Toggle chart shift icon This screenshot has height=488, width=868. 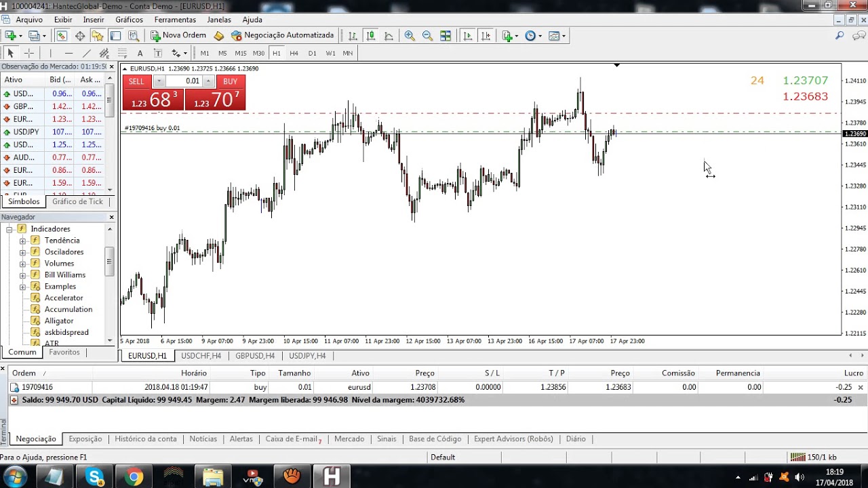pos(486,36)
